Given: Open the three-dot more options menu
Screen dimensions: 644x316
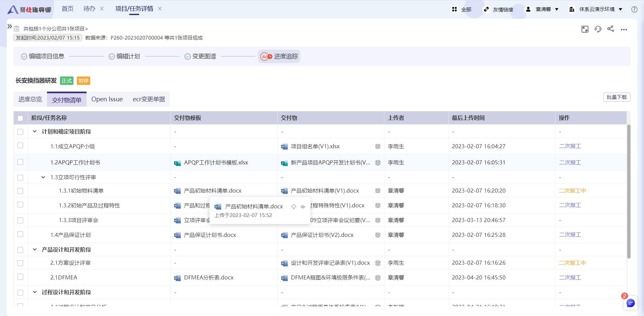Looking at the screenshot, I should click(x=624, y=30).
